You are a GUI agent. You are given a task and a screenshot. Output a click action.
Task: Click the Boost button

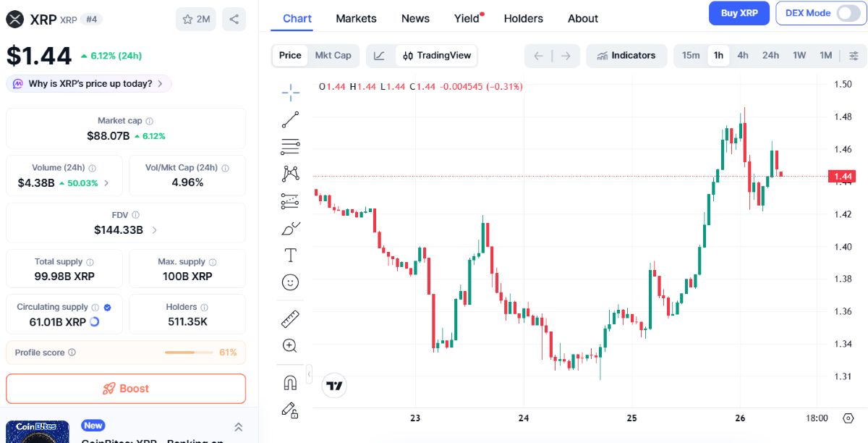click(126, 389)
